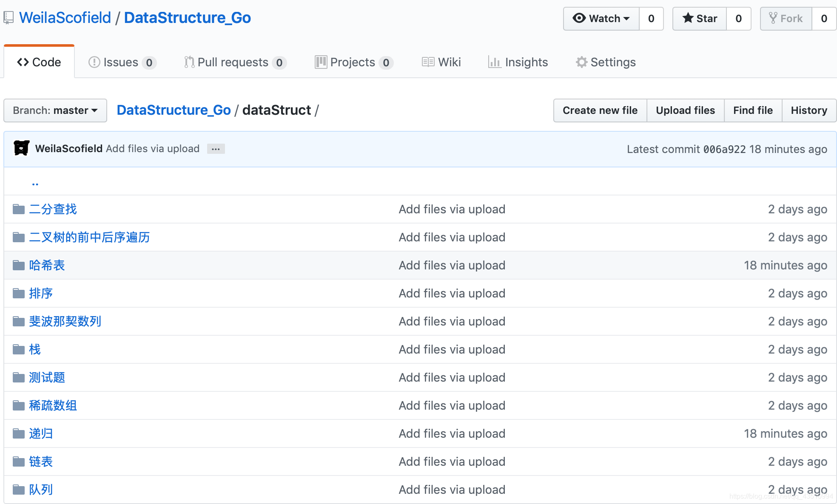Open the 队列 folder
The width and height of the screenshot is (837, 504).
(41, 490)
